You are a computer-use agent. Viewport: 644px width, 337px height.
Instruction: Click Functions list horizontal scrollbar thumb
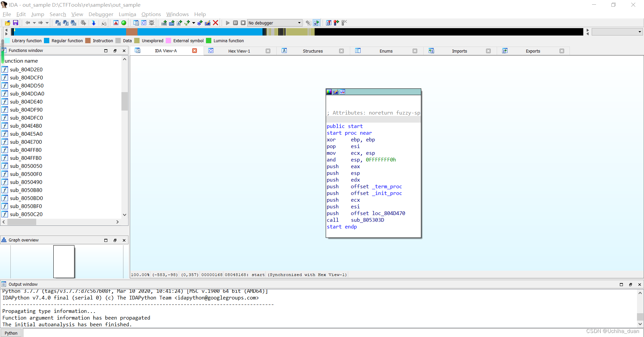[22, 222]
